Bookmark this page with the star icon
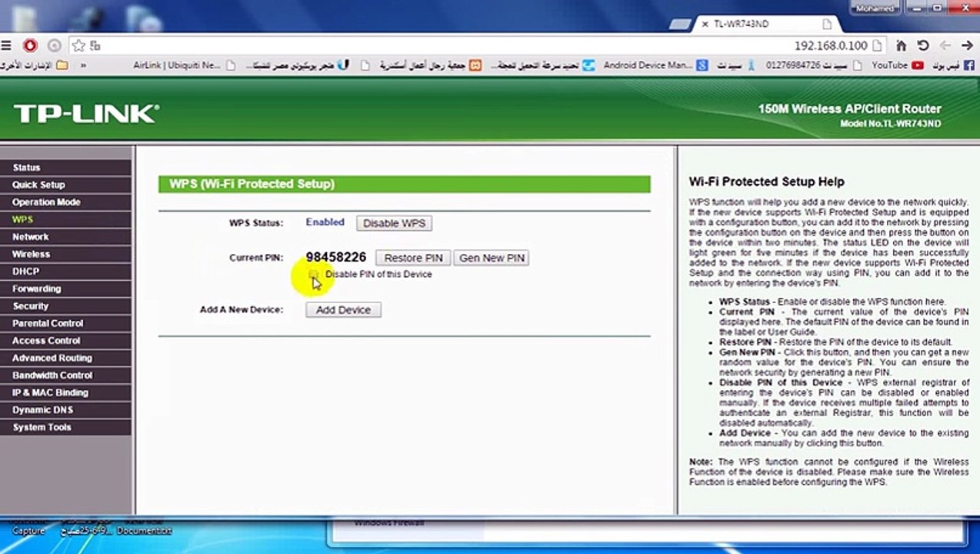This screenshot has height=554, width=980. (78, 45)
